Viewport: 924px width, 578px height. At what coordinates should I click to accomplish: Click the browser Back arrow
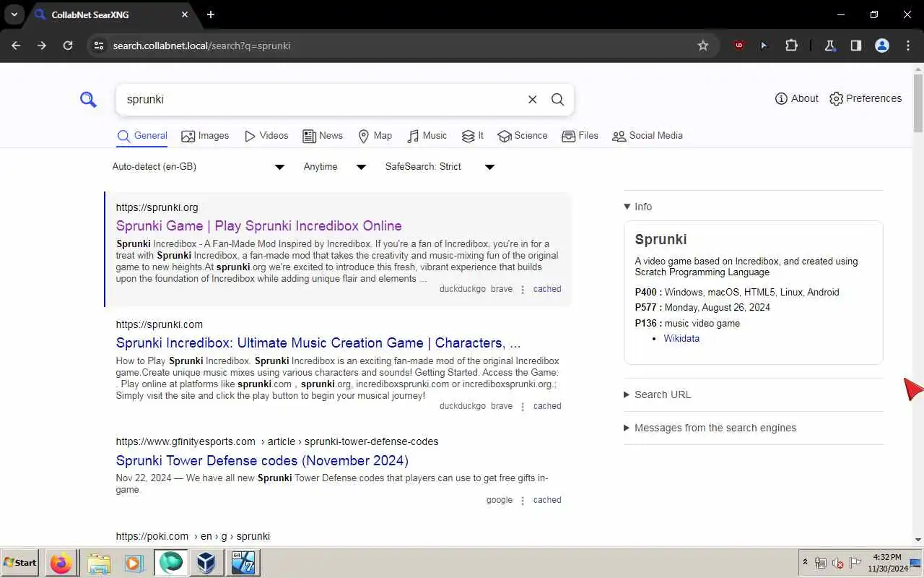coord(16,46)
